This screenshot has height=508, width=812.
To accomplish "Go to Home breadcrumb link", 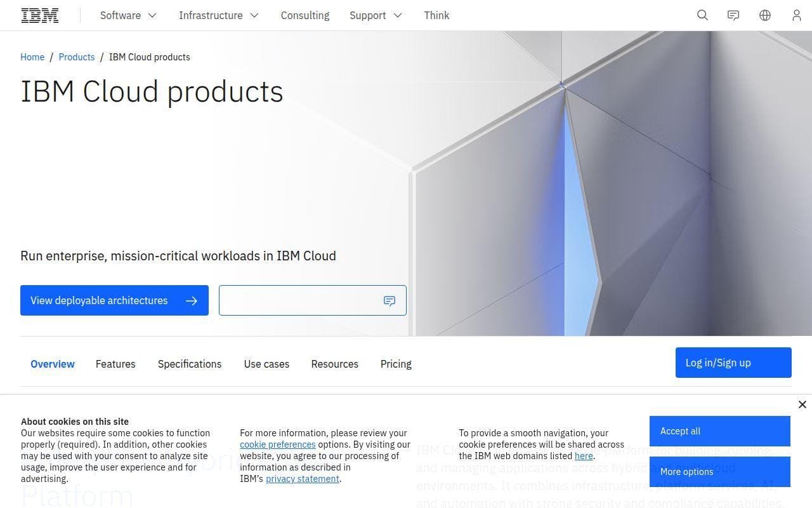I will click(32, 57).
